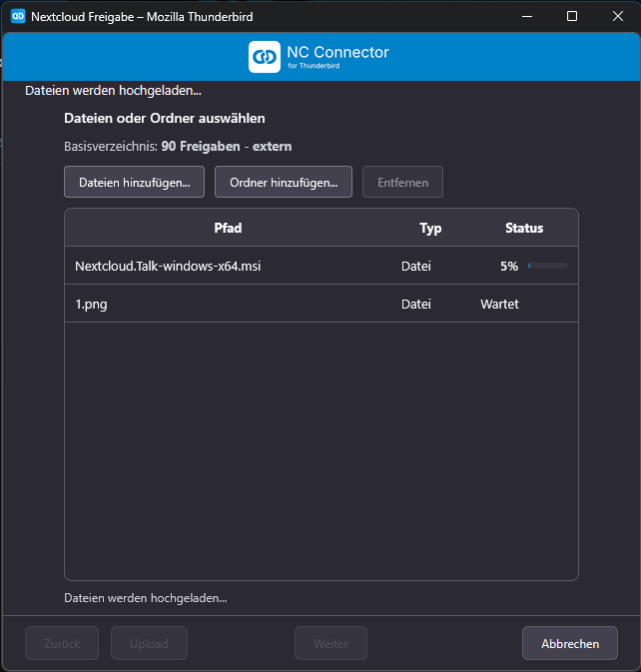
Task: Maximize the Nextcloud Freigabe window
Action: 572,16
